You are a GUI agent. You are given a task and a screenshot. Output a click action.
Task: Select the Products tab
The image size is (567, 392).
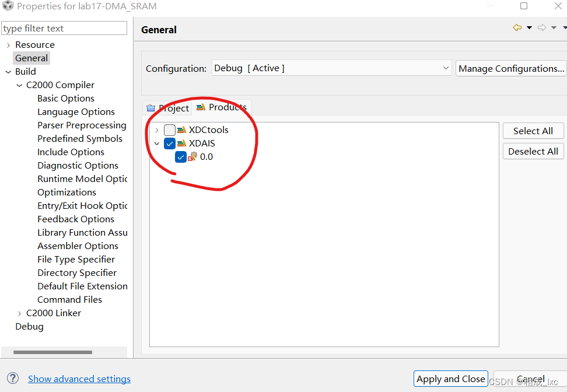228,107
